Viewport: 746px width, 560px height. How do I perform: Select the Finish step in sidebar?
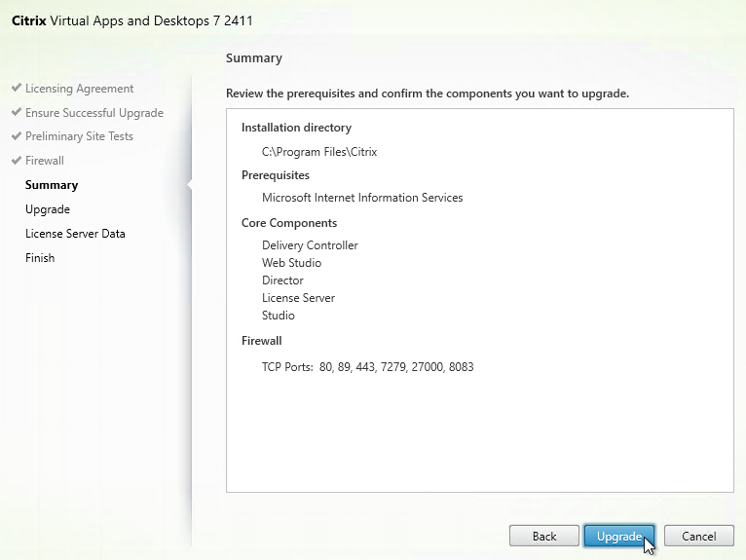tap(40, 258)
